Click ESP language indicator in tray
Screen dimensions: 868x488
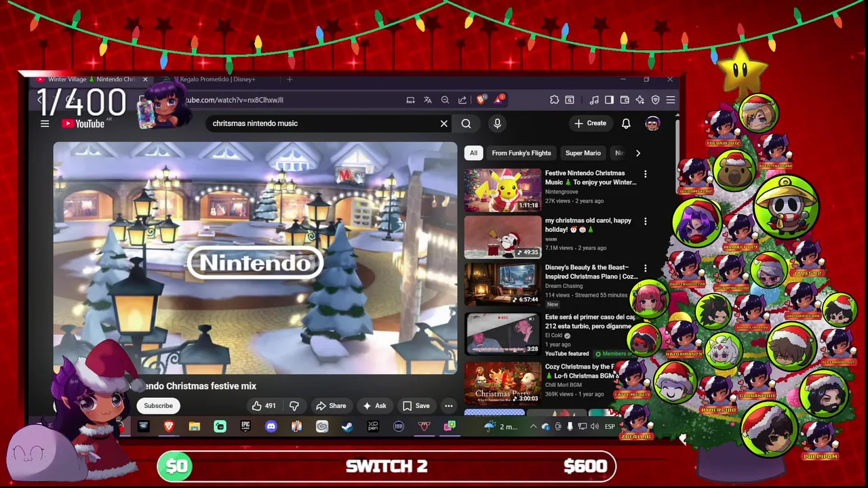click(610, 426)
